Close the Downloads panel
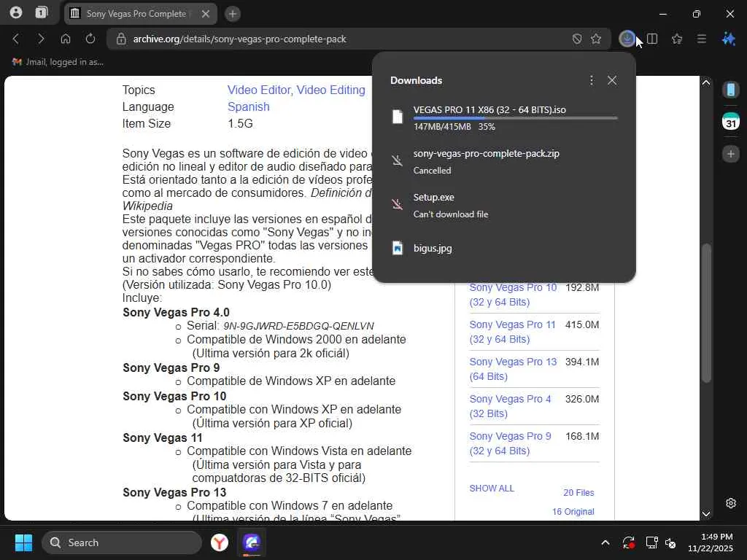747x560 pixels. pyautogui.click(x=612, y=80)
